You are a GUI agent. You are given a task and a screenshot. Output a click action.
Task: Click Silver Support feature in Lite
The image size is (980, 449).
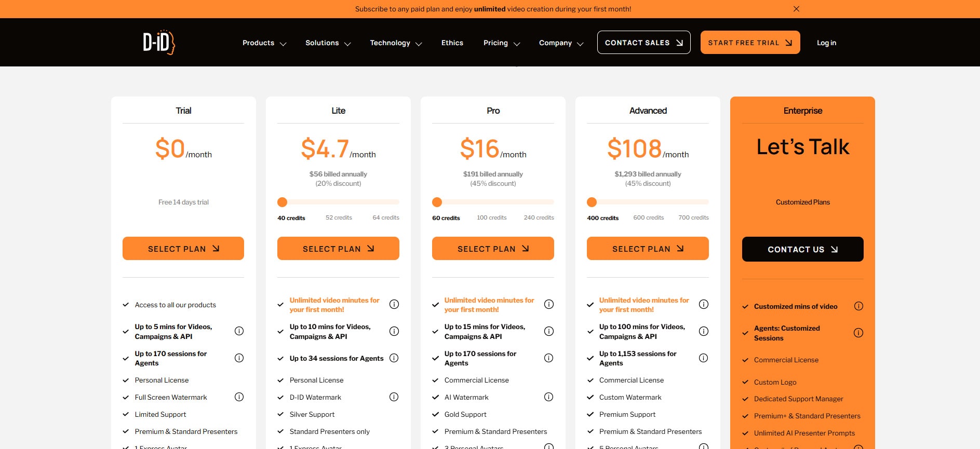click(x=312, y=414)
